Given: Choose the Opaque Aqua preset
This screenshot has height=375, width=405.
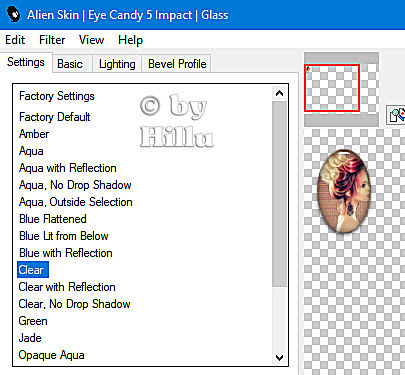Looking at the screenshot, I should [x=51, y=355].
